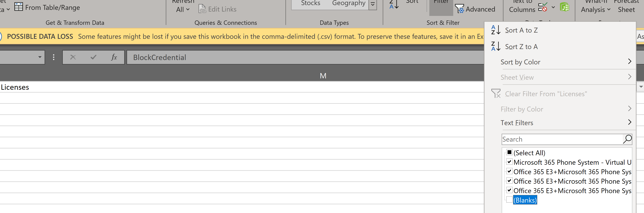Confirm the formula bar entry with the checkmark
The image size is (644, 213).
(x=93, y=57)
